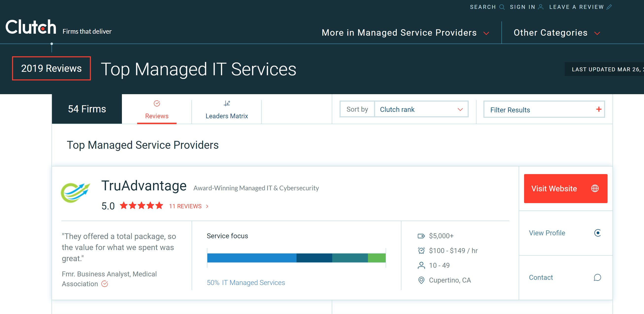Click the '10 - 49' employees text
This screenshot has width=644, height=314.
pyautogui.click(x=439, y=265)
